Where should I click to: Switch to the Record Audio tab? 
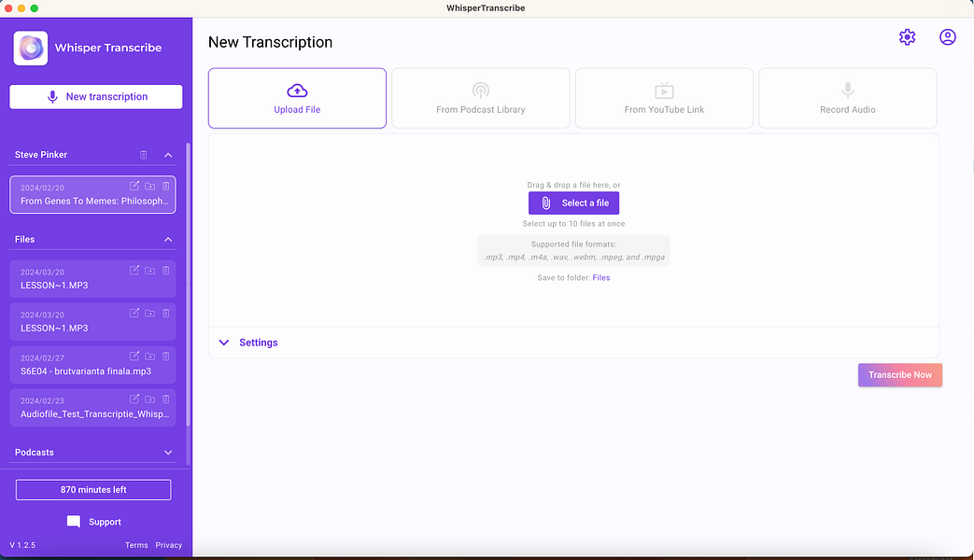(847, 98)
